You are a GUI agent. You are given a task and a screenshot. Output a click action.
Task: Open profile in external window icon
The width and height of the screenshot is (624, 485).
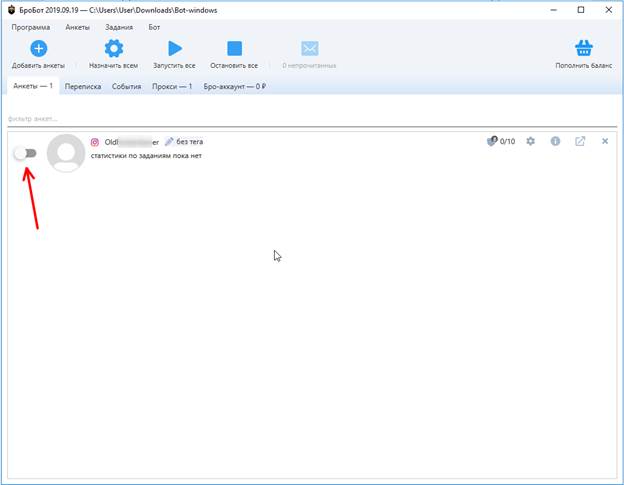coord(580,141)
